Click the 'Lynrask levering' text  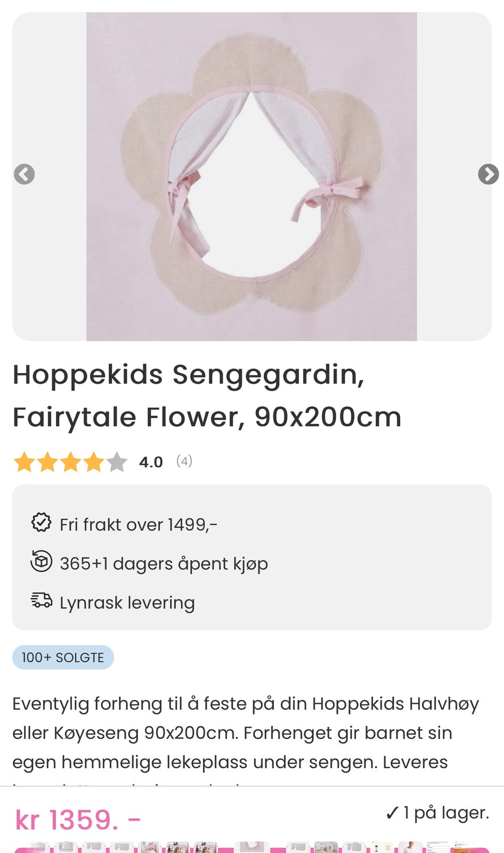click(x=127, y=603)
